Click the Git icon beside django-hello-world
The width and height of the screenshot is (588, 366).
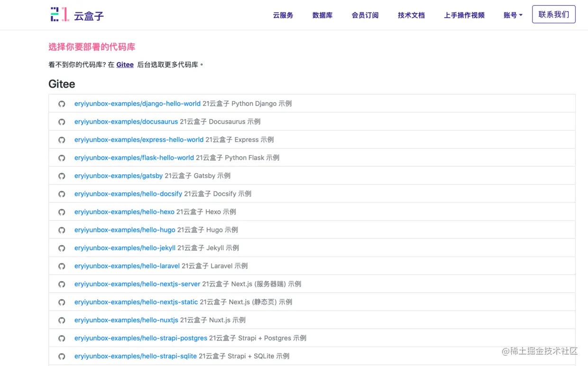62,103
